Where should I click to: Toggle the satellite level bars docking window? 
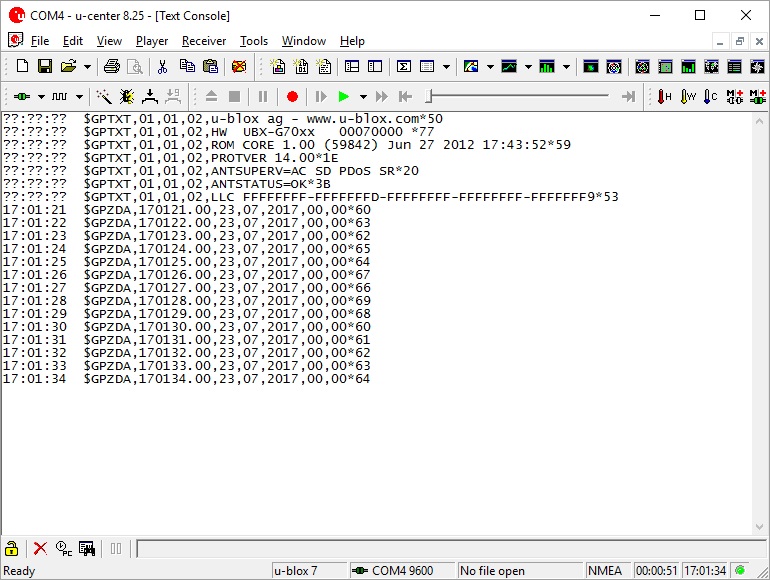pyautogui.click(x=688, y=66)
